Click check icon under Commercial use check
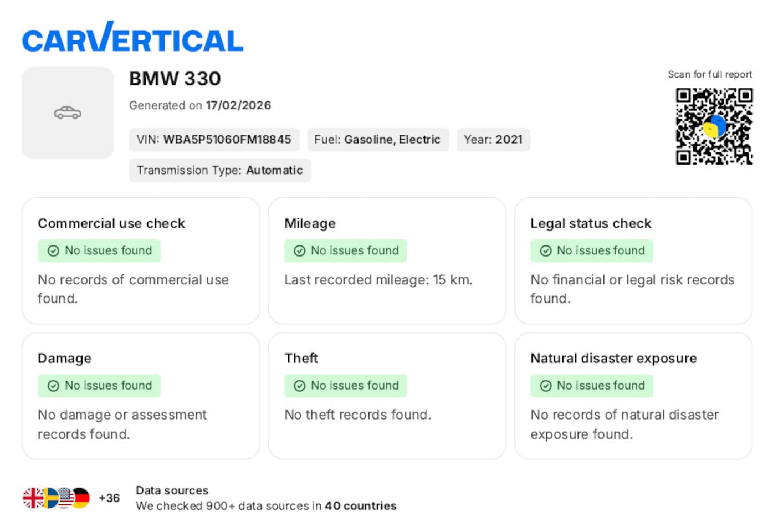Viewport: 773px width, 532px height. point(53,251)
